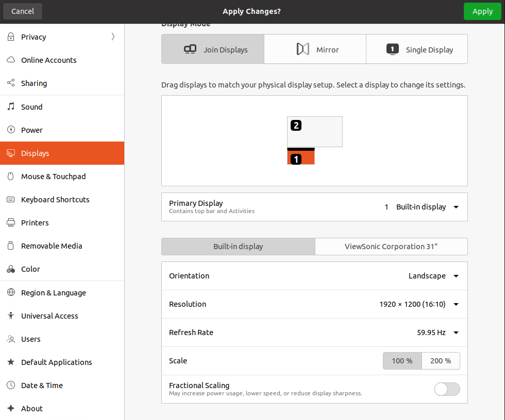Click the Universal Access person icon

pos(11,316)
